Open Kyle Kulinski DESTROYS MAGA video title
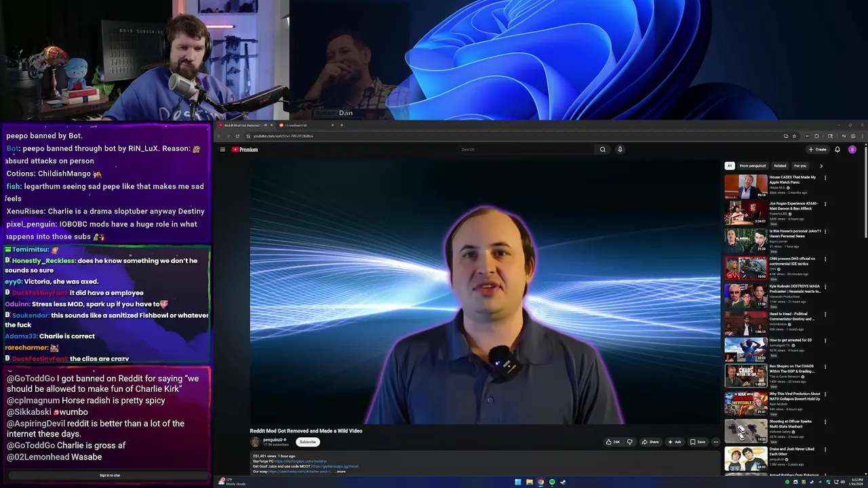 pyautogui.click(x=795, y=289)
